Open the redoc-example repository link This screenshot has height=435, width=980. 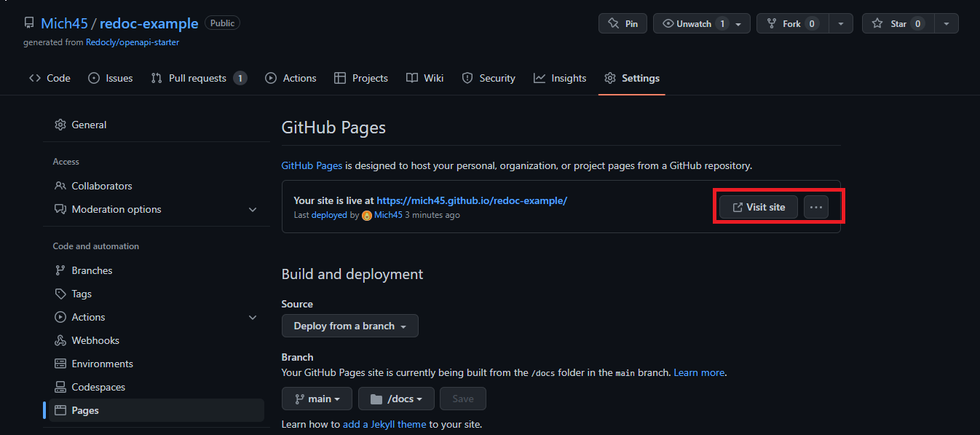click(149, 23)
